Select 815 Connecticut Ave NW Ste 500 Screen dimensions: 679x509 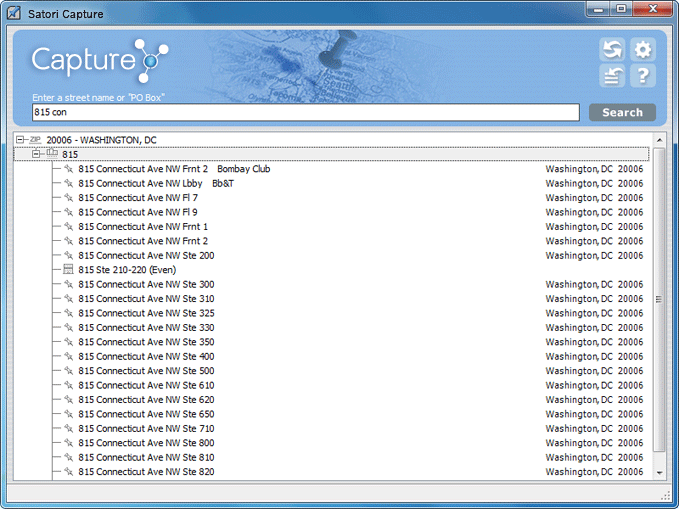pyautogui.click(x=146, y=371)
